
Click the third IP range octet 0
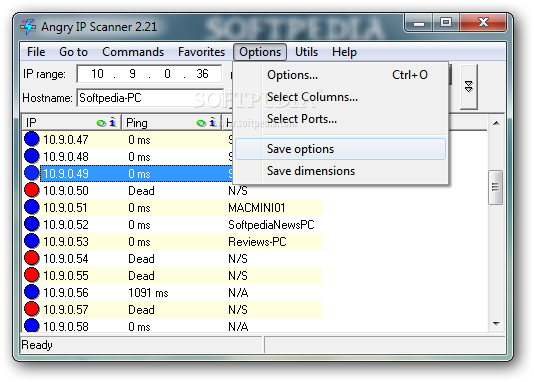coord(167,74)
